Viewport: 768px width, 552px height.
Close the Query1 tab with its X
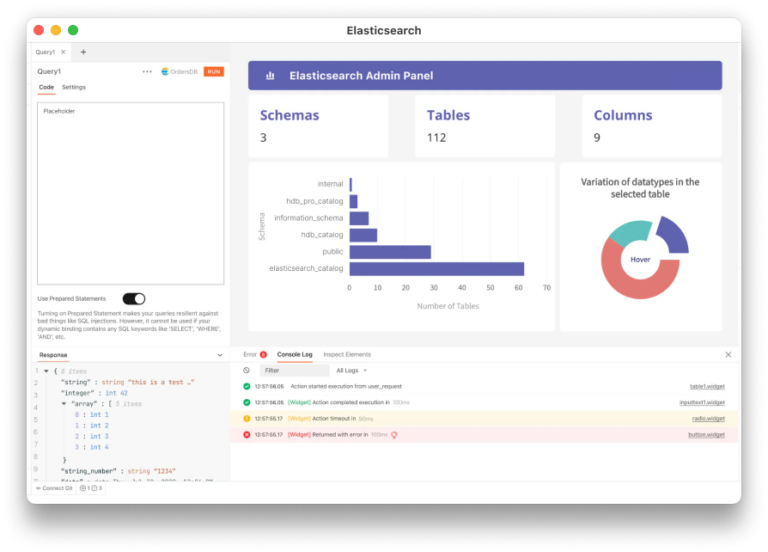[63, 52]
